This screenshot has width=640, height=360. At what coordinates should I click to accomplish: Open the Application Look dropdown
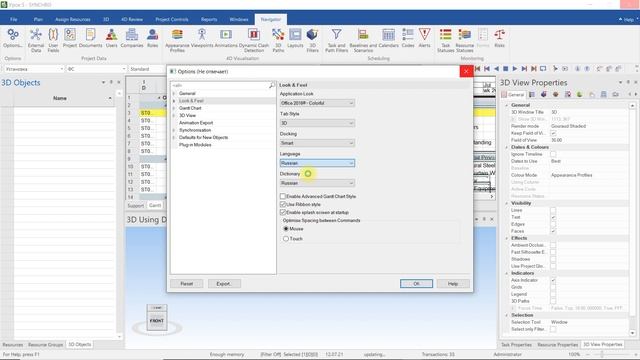tap(317, 103)
